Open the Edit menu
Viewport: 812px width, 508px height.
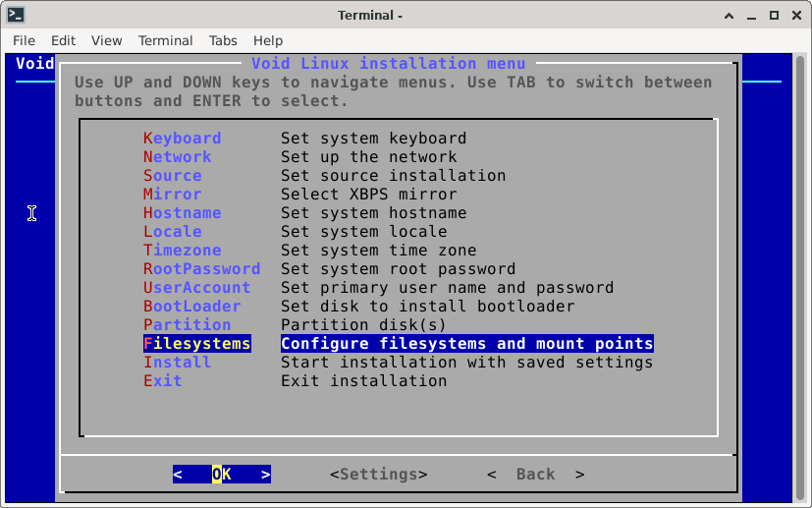(63, 40)
